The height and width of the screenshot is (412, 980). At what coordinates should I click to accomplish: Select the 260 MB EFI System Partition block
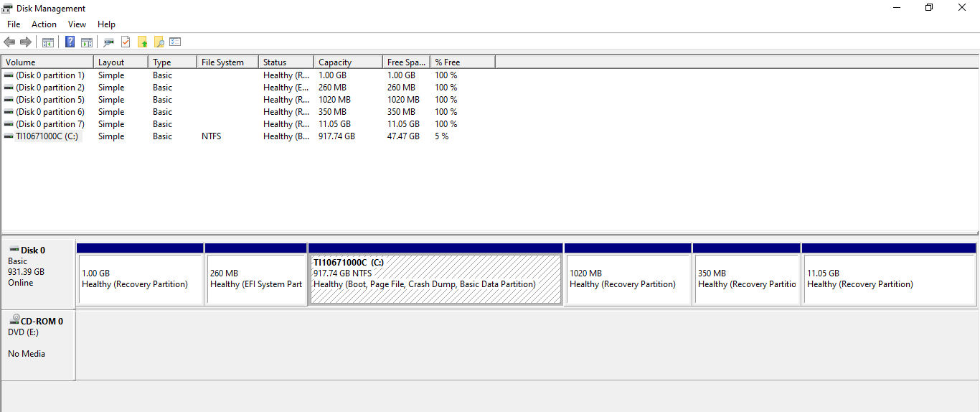click(x=256, y=274)
